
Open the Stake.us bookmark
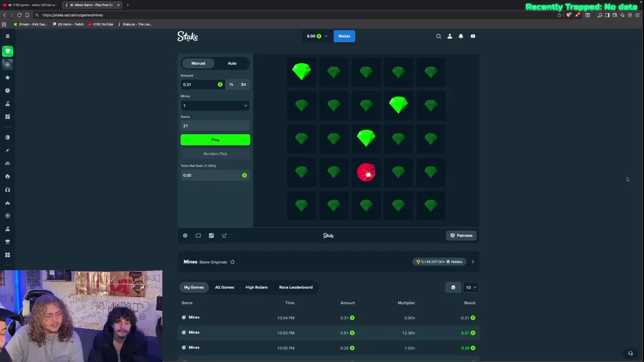point(134,24)
